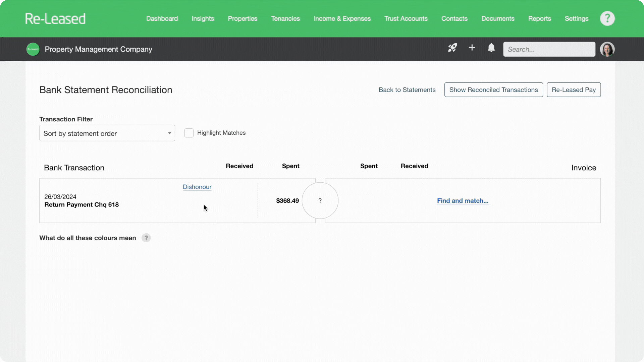Viewport: 644px width, 362px height.
Task: Select the Return Payment Chq 618 text
Action: click(82, 205)
